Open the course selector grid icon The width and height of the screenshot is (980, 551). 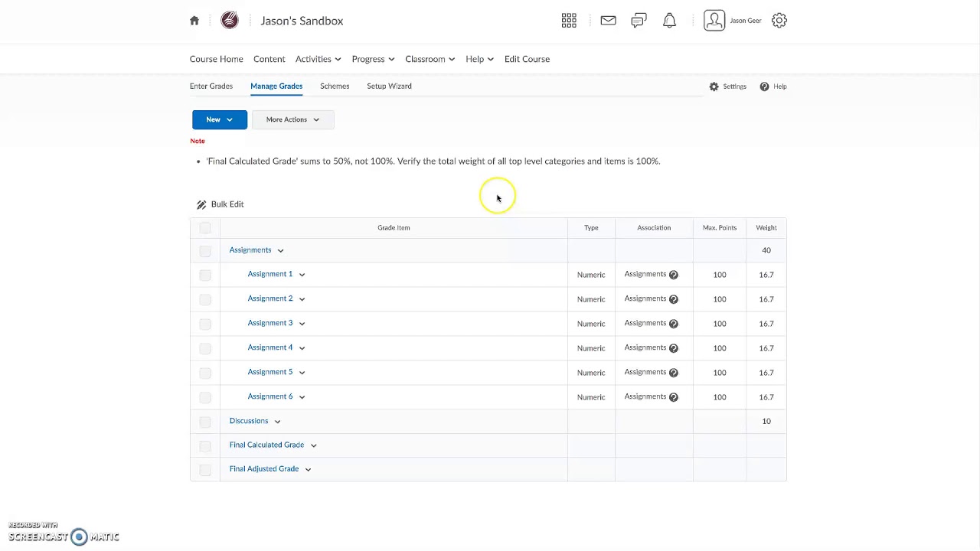point(569,21)
